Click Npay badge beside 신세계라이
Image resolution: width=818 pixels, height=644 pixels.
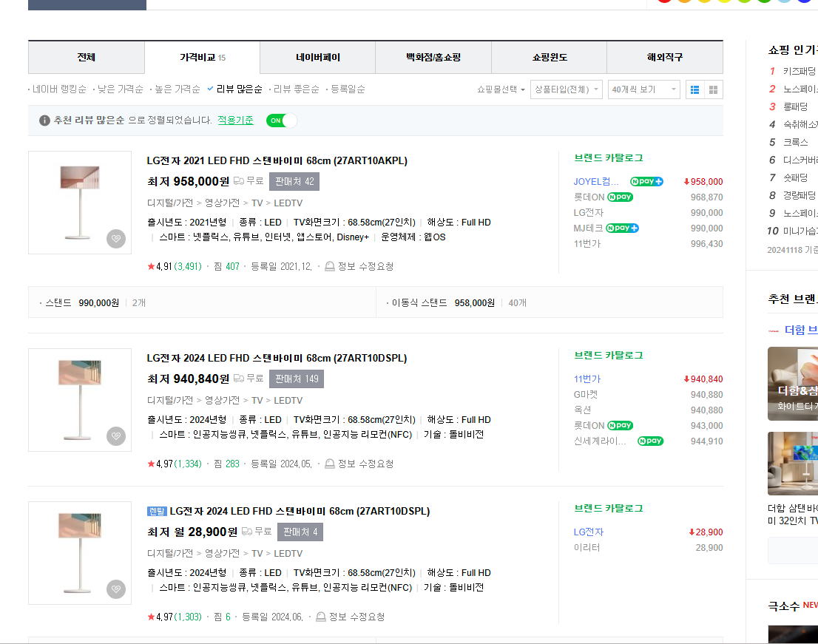(651, 441)
